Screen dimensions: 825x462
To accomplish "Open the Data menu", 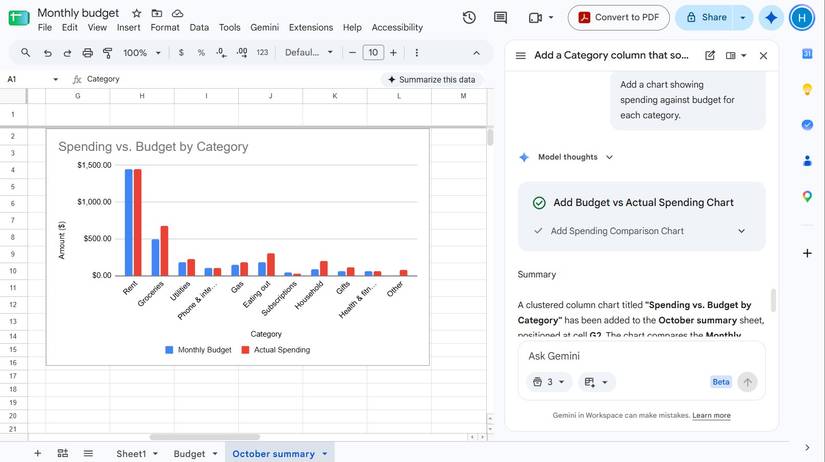I will coord(199,27).
